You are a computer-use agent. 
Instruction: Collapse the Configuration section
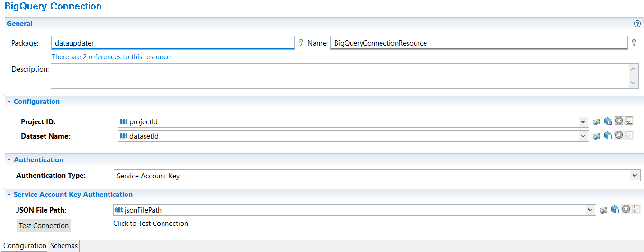[x=9, y=102]
